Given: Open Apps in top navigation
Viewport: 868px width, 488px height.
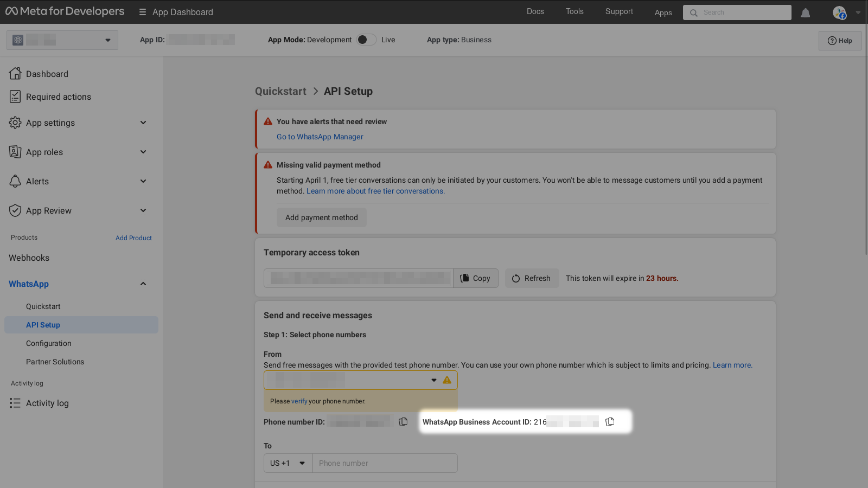Looking at the screenshot, I should point(663,12).
